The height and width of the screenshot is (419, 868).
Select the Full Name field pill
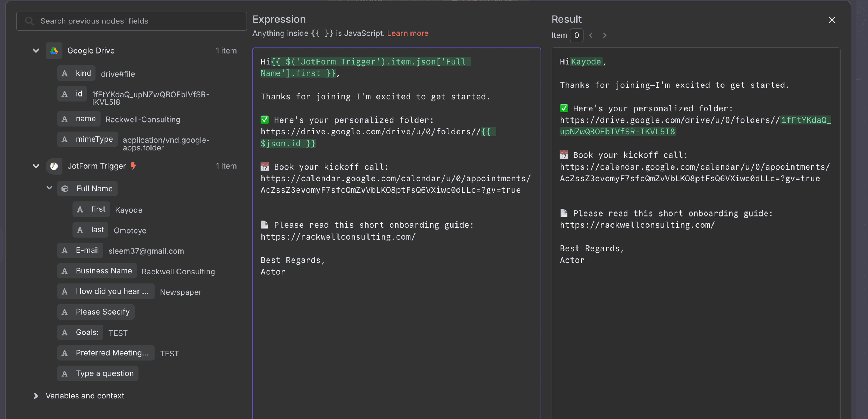[x=87, y=189]
